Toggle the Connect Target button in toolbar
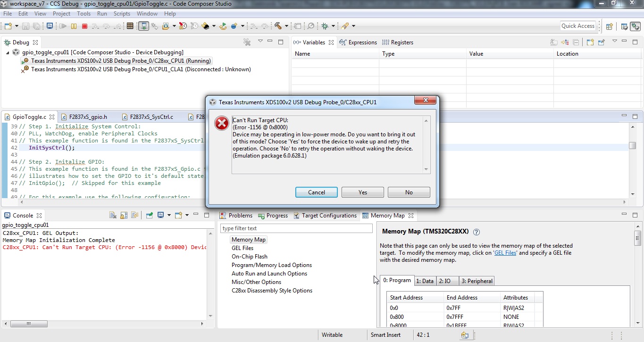 coord(143,26)
